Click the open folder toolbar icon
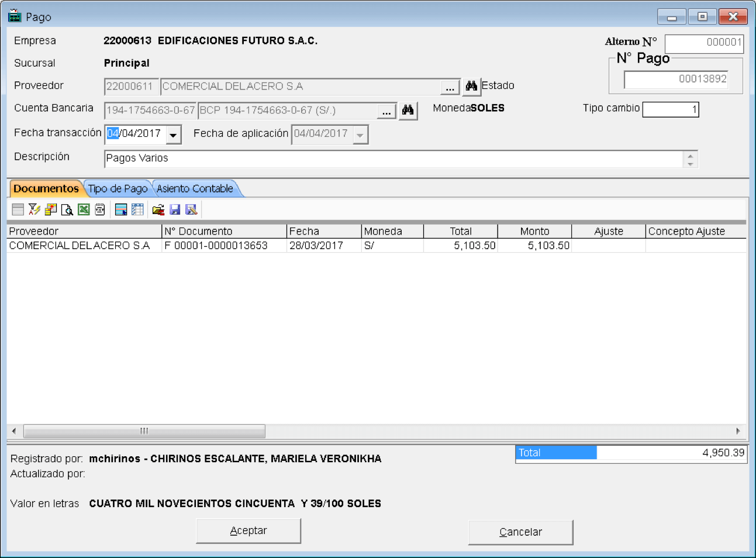 point(158,209)
